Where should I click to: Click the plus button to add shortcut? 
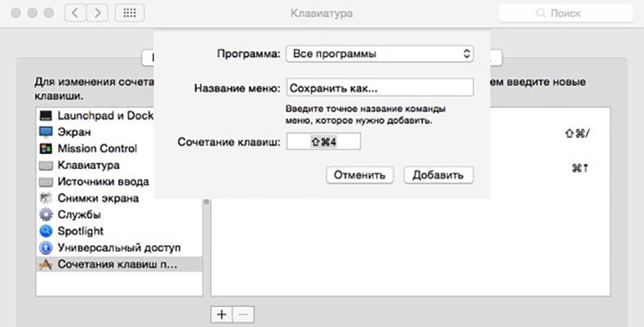click(221, 315)
